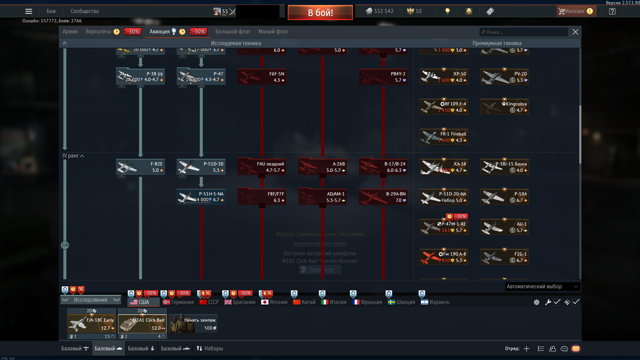This screenshot has height=360, width=640.
Task: Open the main hamburger menu
Action: (29, 11)
